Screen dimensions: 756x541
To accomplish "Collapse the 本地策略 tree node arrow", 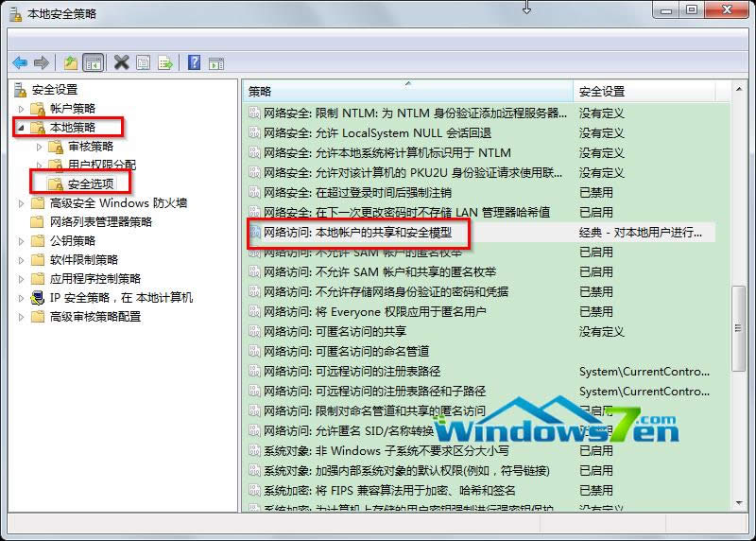I will point(21,128).
